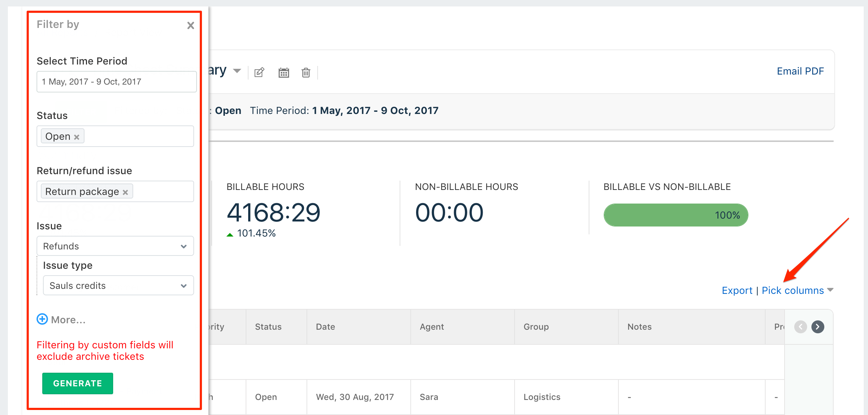The width and height of the screenshot is (868, 415).
Task: Open the schedule calendar icon
Action: pyautogui.click(x=284, y=72)
